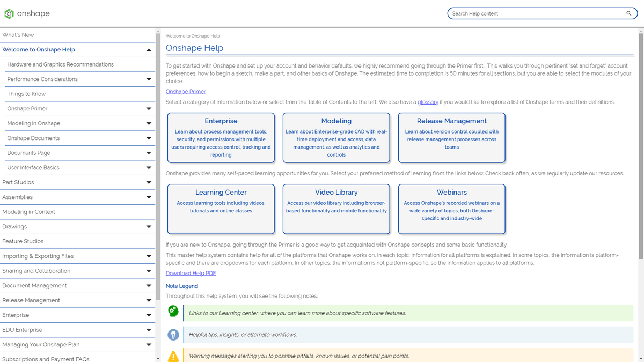Viewport: 644px width, 362px height.
Task: Open the Webinars card
Action: pos(452,209)
